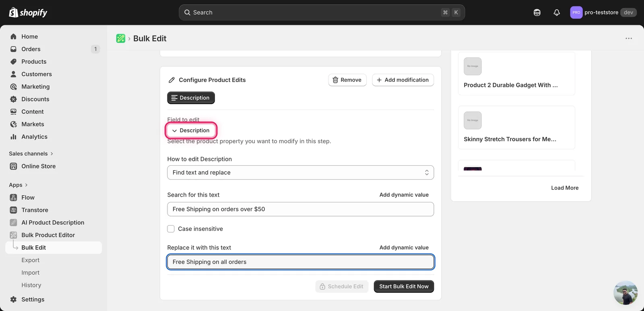The width and height of the screenshot is (644, 311).
Task: Click the Remove button
Action: tap(347, 80)
